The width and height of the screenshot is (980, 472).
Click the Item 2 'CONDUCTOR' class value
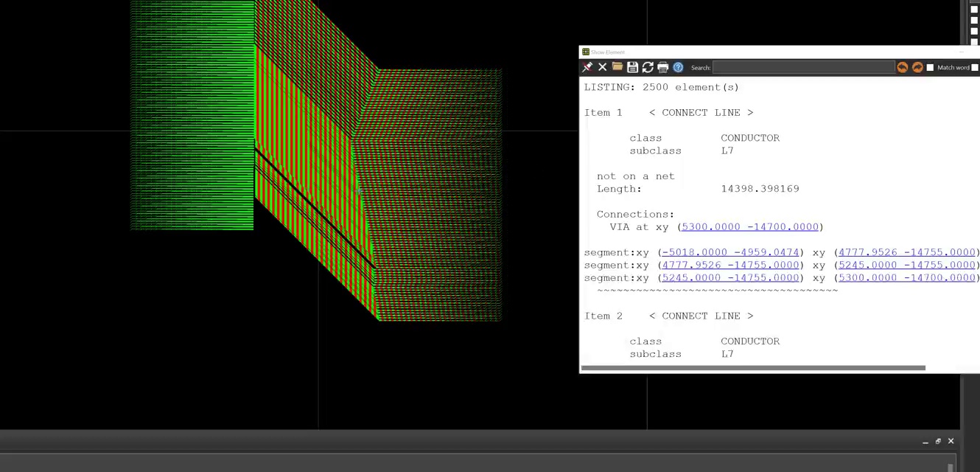tap(750, 341)
